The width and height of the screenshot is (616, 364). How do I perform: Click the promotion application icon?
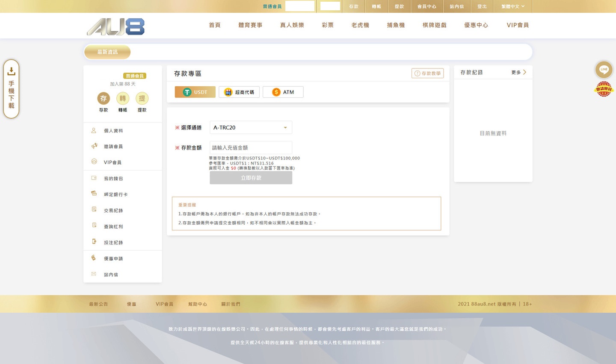tap(94, 258)
